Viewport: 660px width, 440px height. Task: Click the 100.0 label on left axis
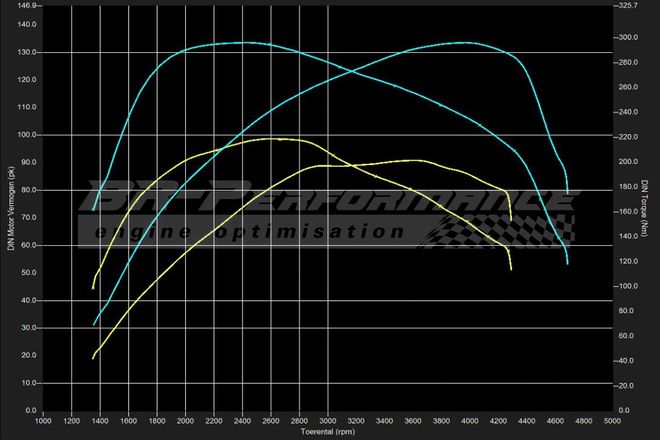27,135
